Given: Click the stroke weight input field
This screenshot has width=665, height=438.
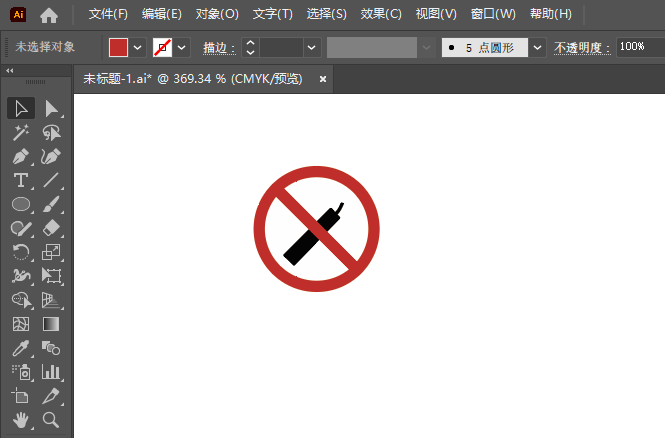Looking at the screenshot, I should pos(281,47).
